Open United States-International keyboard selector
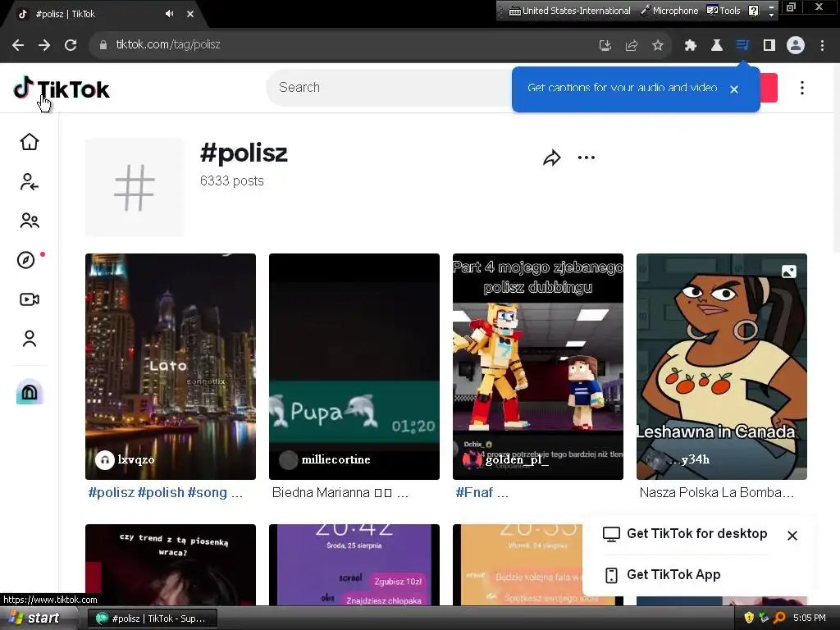This screenshot has width=840, height=630. [x=569, y=11]
